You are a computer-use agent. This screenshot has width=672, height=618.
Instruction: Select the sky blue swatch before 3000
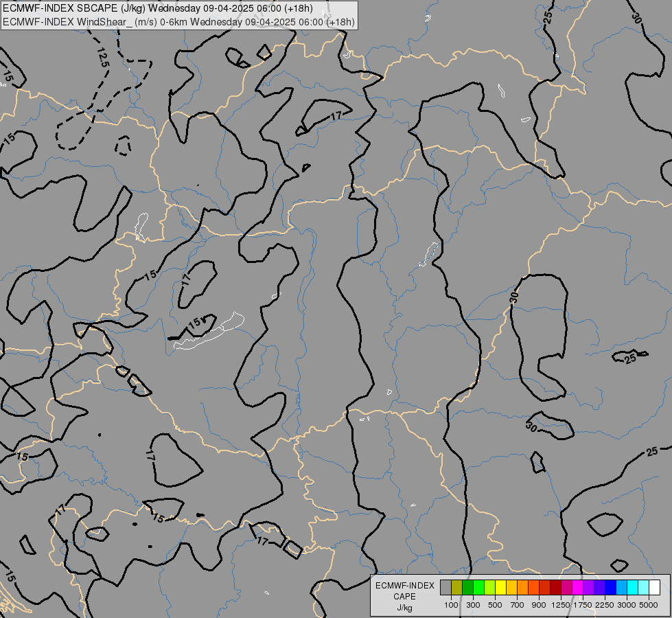(x=622, y=587)
